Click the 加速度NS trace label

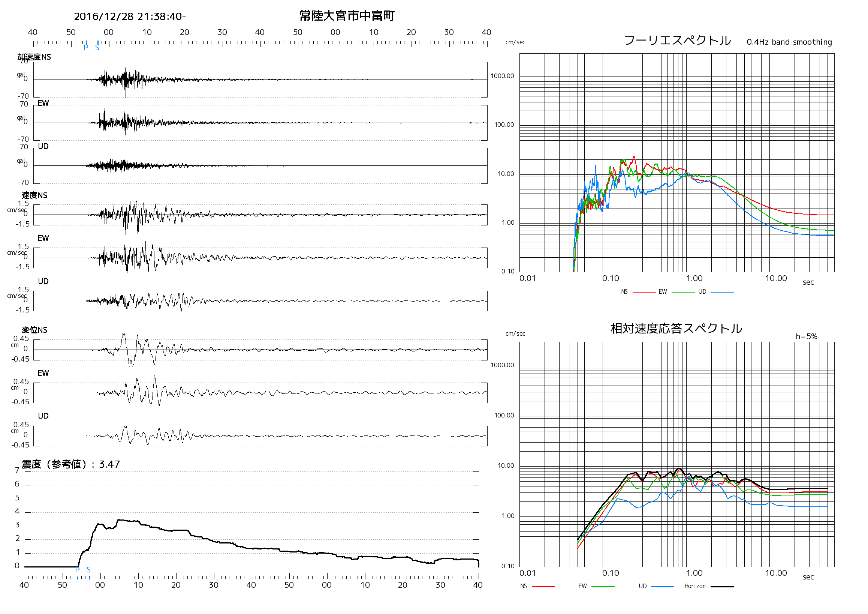tap(34, 57)
